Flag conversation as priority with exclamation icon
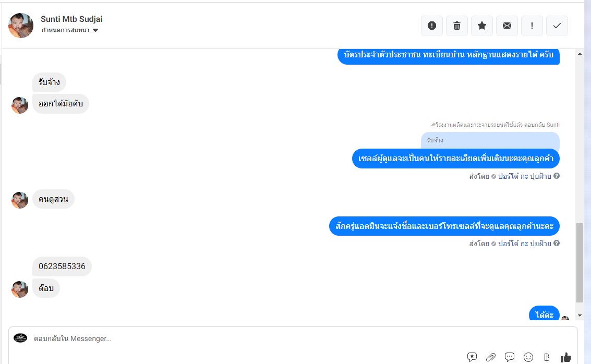The height and width of the screenshot is (364, 591). coord(532,26)
